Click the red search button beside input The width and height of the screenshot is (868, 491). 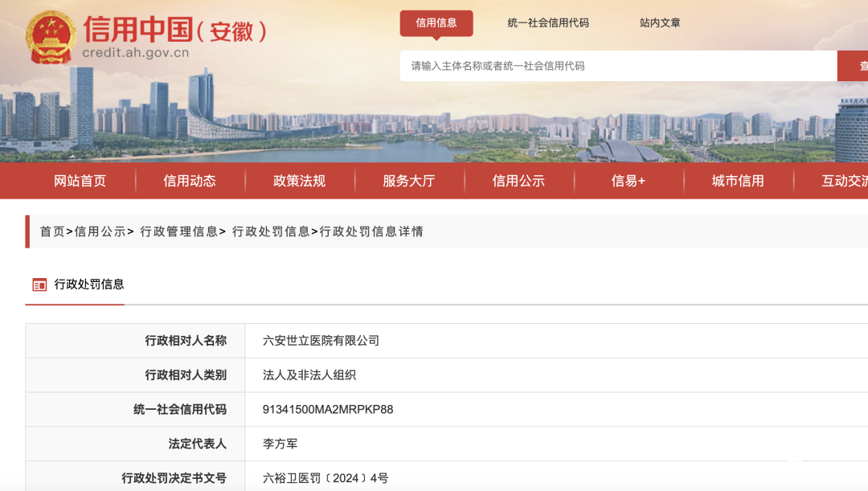click(x=853, y=66)
